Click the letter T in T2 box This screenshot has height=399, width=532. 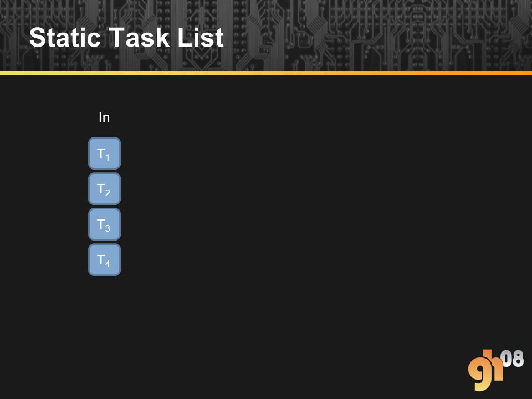pyautogui.click(x=101, y=188)
